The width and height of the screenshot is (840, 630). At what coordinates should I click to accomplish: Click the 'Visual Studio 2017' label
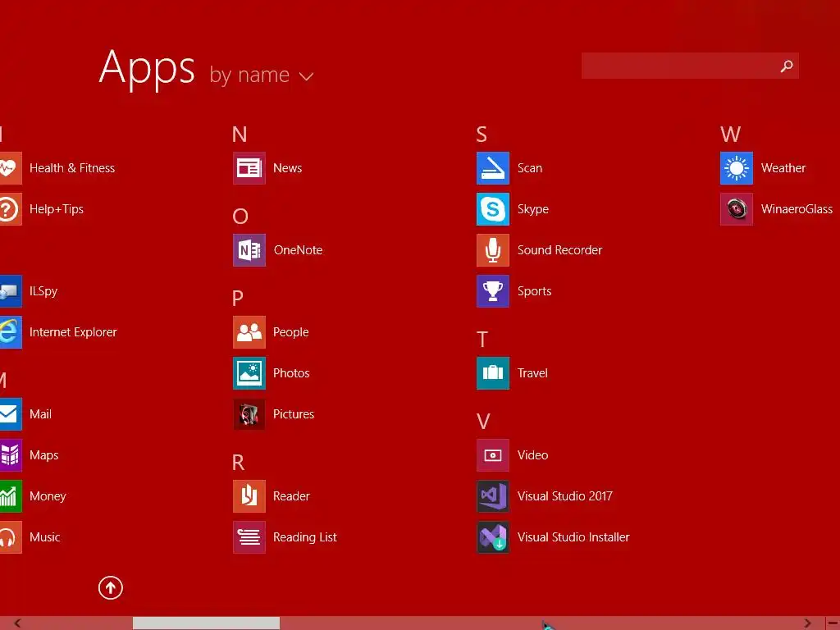564,496
